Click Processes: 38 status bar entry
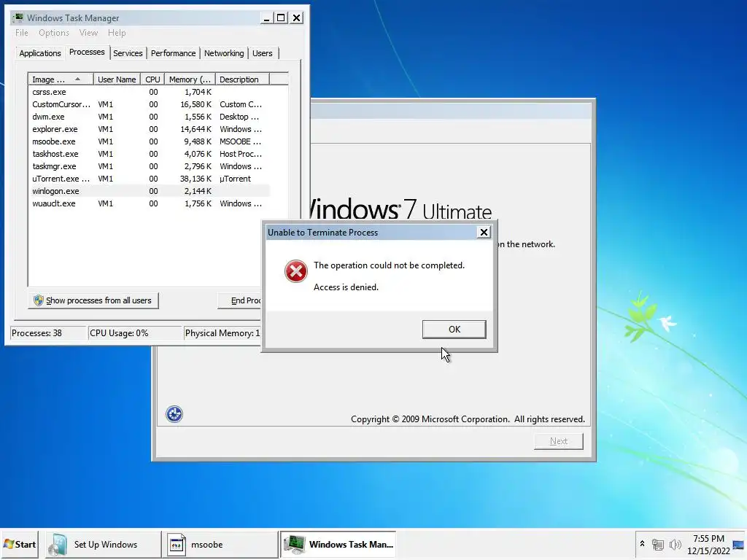The width and height of the screenshot is (747, 560). tap(47, 333)
